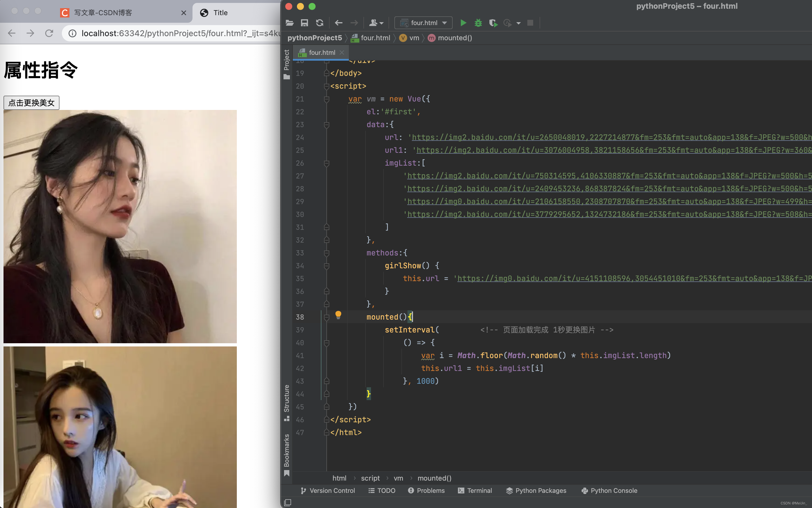This screenshot has height=508, width=812.
Task: Open the Project tool window
Action: point(287,64)
